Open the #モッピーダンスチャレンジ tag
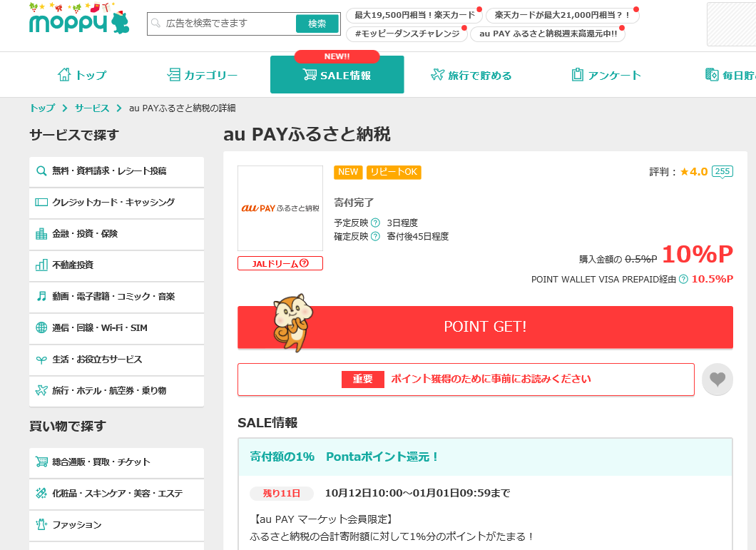The image size is (756, 550). coord(407,34)
